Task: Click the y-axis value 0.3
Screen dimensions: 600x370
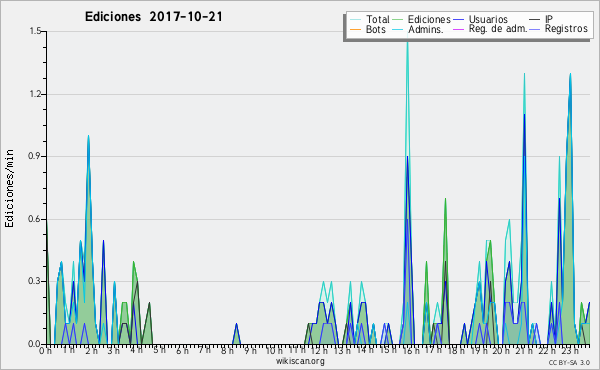Action: [x=35, y=281]
